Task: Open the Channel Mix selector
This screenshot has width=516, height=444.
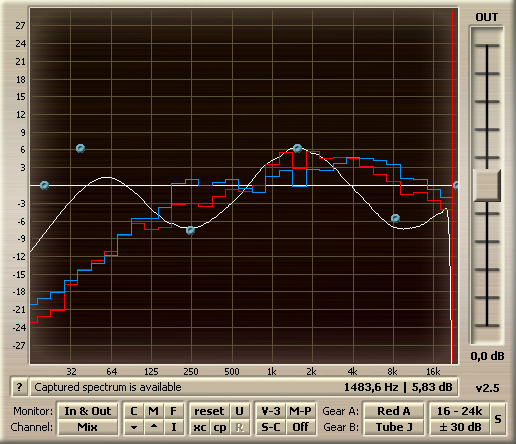Action: 88,427
